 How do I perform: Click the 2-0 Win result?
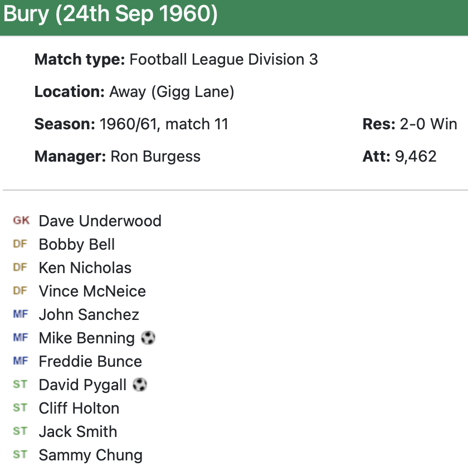pyautogui.click(x=428, y=124)
